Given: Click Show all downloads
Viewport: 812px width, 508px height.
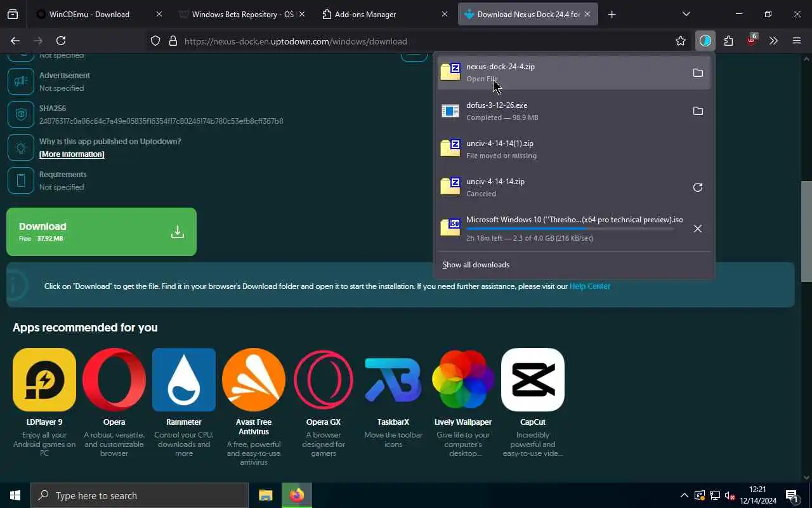Looking at the screenshot, I should click(476, 265).
